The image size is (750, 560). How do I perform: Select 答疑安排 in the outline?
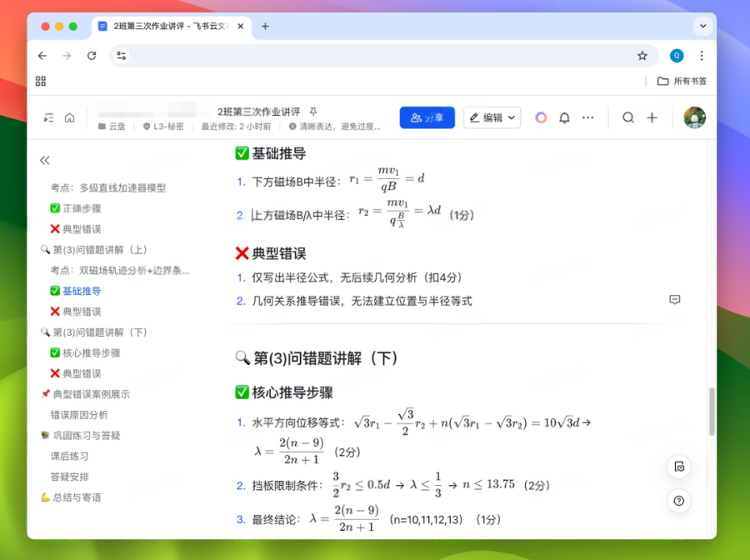click(69, 477)
